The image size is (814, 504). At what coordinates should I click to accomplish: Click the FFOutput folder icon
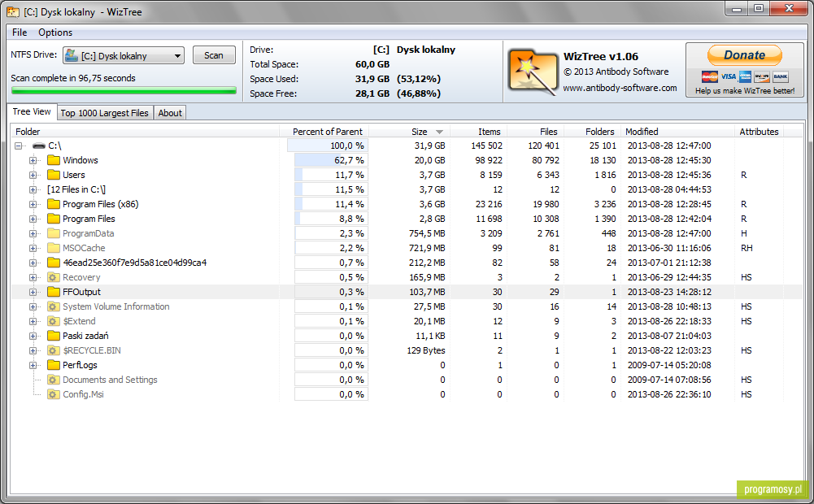[x=54, y=292]
